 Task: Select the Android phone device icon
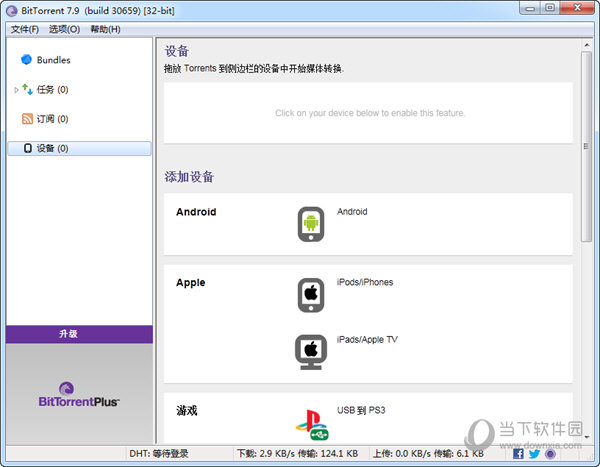point(311,224)
